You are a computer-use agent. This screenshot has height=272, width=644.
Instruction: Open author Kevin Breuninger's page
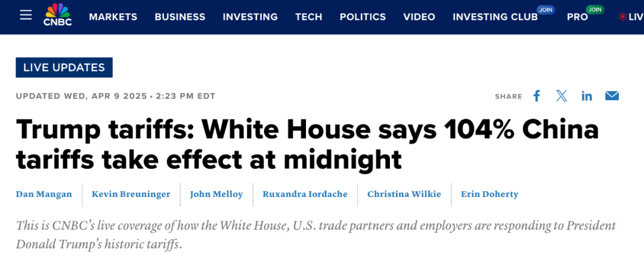pos(131,194)
